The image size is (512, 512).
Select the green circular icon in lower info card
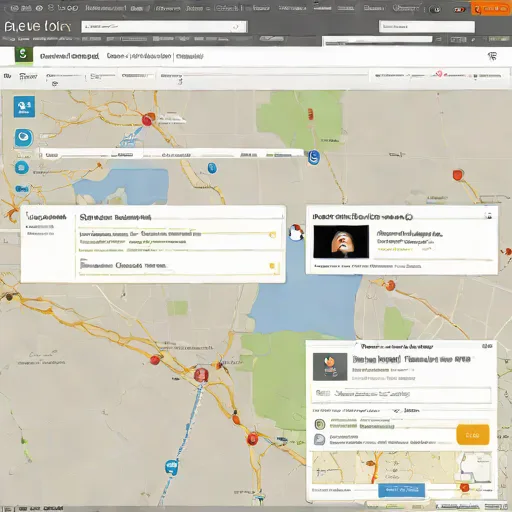click(x=320, y=424)
